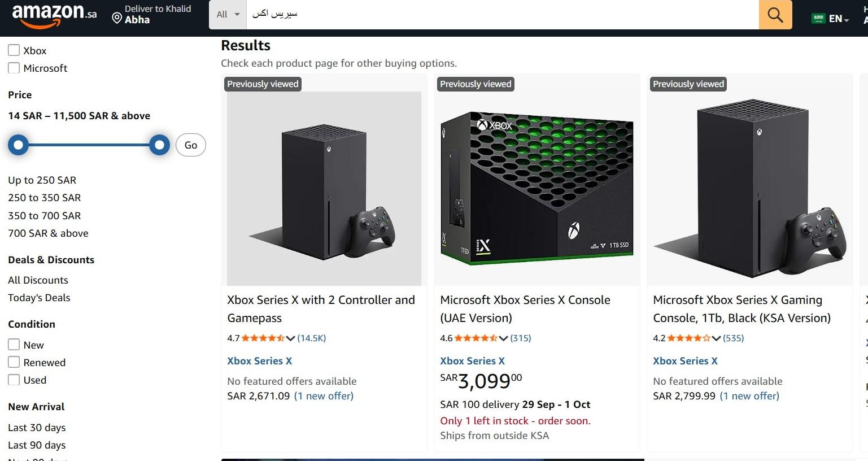The height and width of the screenshot is (461, 868).
Task: Enable the Renewed condition checkbox
Action: click(x=14, y=363)
